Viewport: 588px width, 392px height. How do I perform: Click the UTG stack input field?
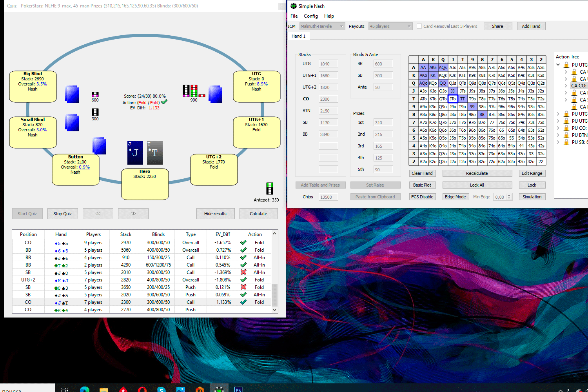coord(328,64)
